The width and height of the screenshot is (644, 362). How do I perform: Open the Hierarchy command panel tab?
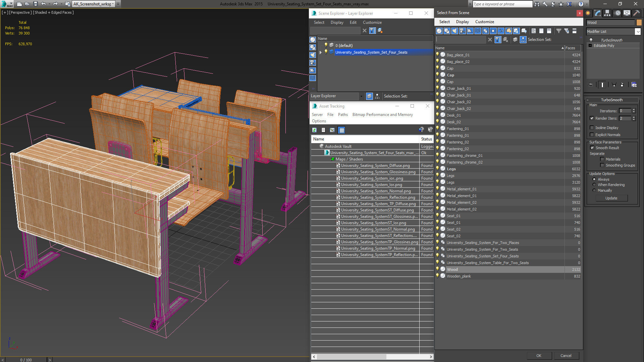click(x=607, y=13)
